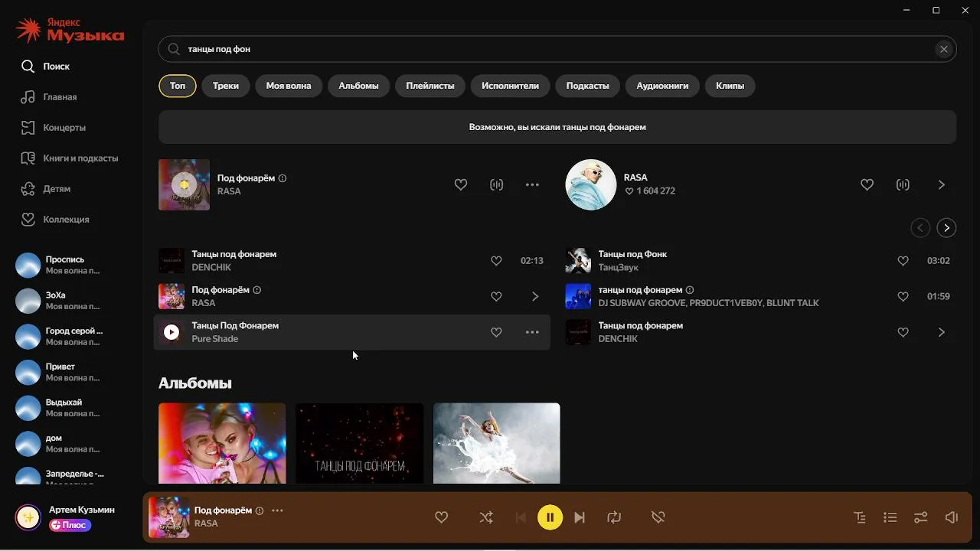
Task: Start wave for artist RASA
Action: pos(903,184)
